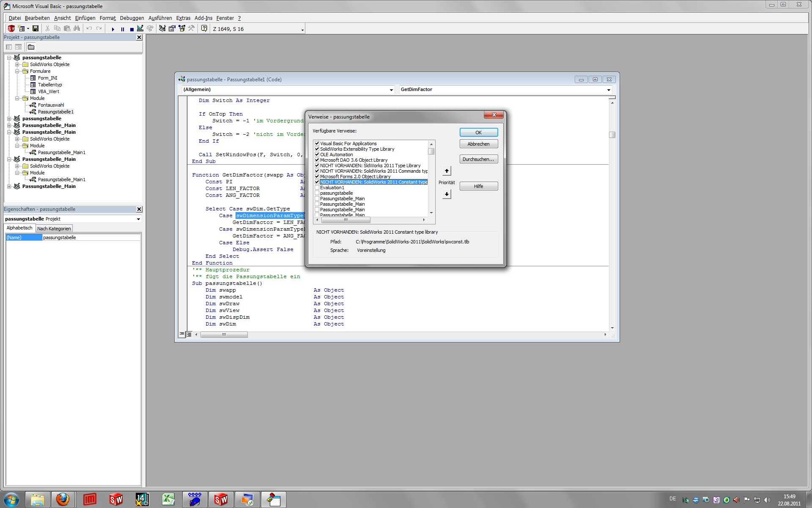Expand the last Passungstabelle_Main project

point(9,186)
